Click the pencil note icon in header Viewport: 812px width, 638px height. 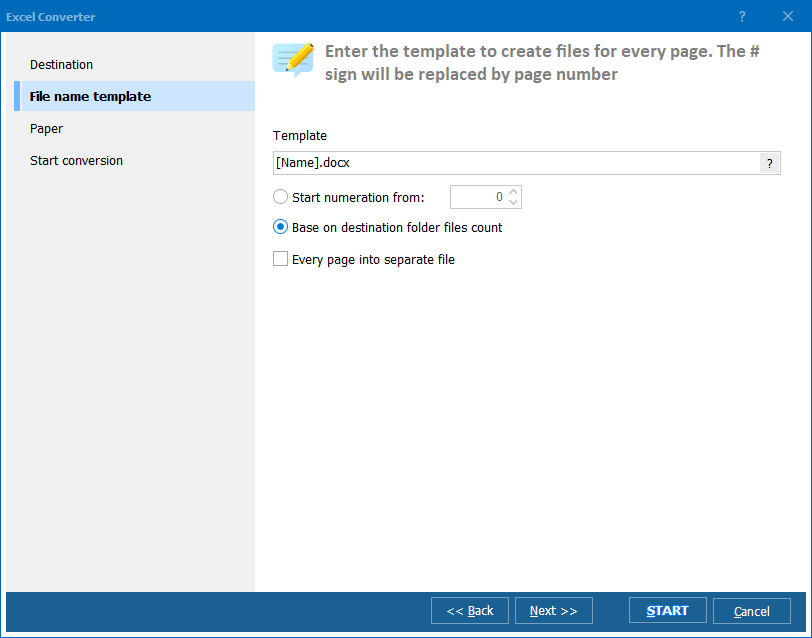(294, 61)
